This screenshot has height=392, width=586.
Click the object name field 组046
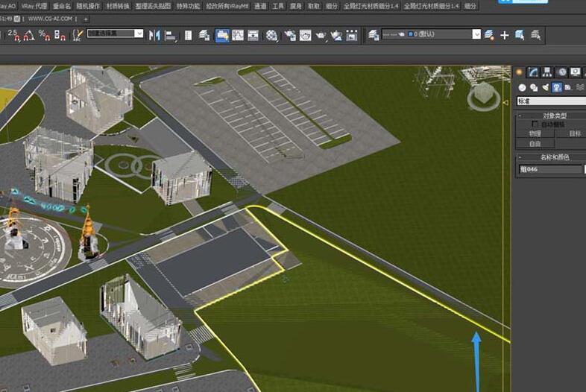click(550, 169)
